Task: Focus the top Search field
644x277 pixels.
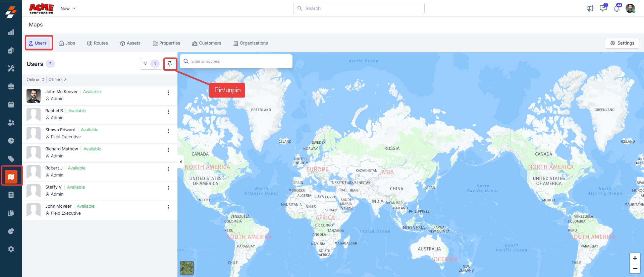Action: (x=359, y=8)
